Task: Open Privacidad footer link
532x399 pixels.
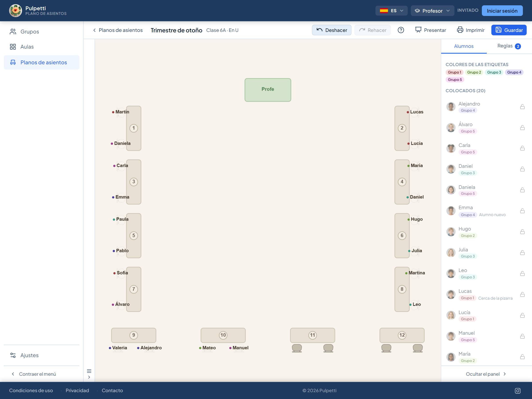Action: pyautogui.click(x=77, y=391)
